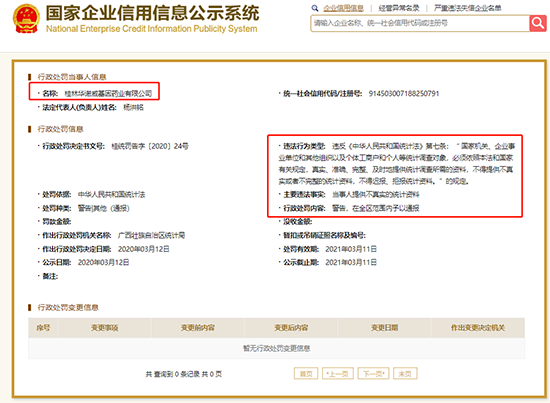550x403 pixels.
Task: Click the 变更后内容 column header
Action: pos(291,328)
